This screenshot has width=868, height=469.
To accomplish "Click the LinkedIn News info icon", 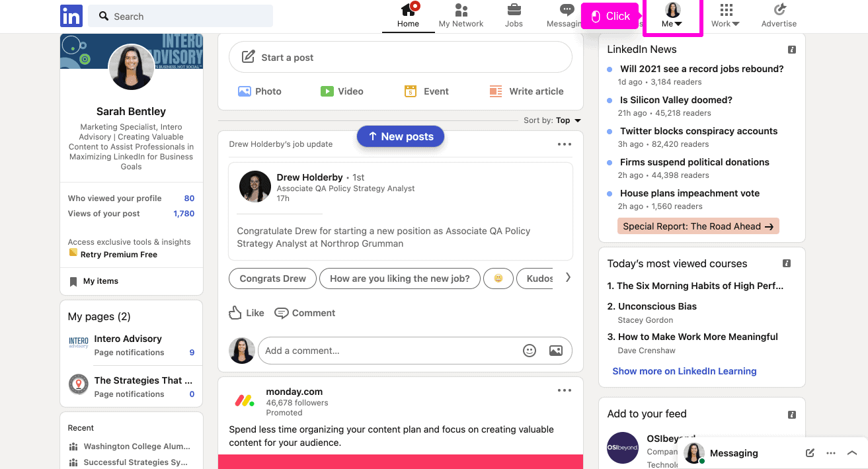I will point(792,50).
